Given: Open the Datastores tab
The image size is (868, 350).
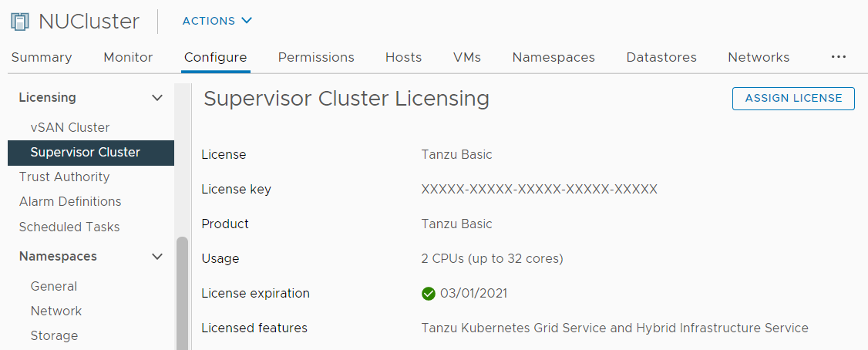Looking at the screenshot, I should point(661,58).
